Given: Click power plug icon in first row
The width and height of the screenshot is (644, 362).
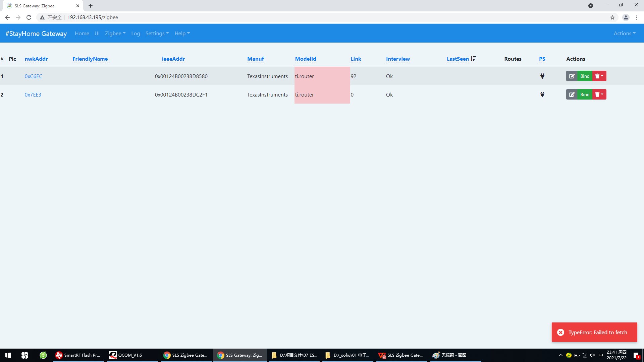Looking at the screenshot, I should (x=542, y=76).
